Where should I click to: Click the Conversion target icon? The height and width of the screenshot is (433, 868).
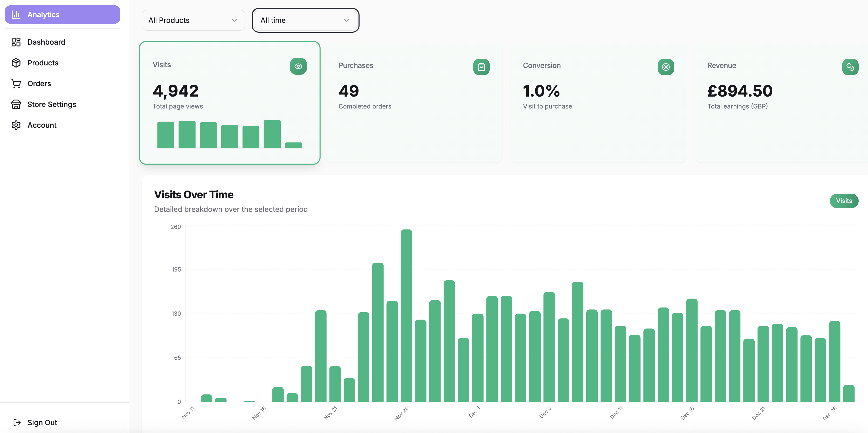click(665, 67)
